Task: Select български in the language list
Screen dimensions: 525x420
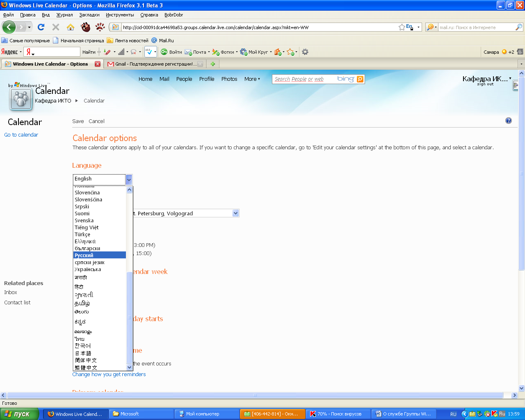Action: (100, 249)
